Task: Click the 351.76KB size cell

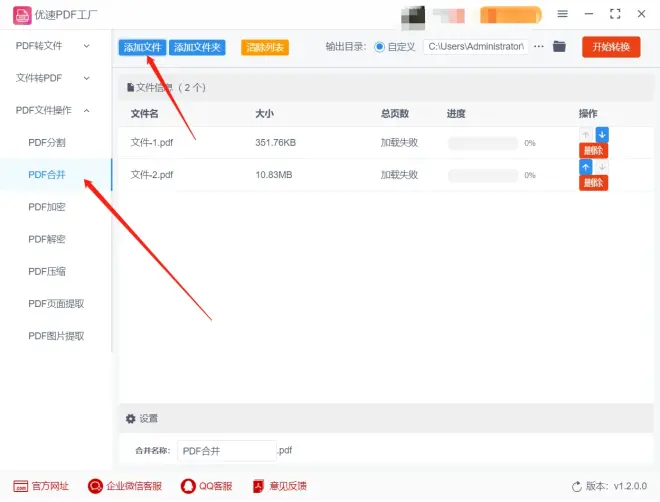Action: (276, 143)
